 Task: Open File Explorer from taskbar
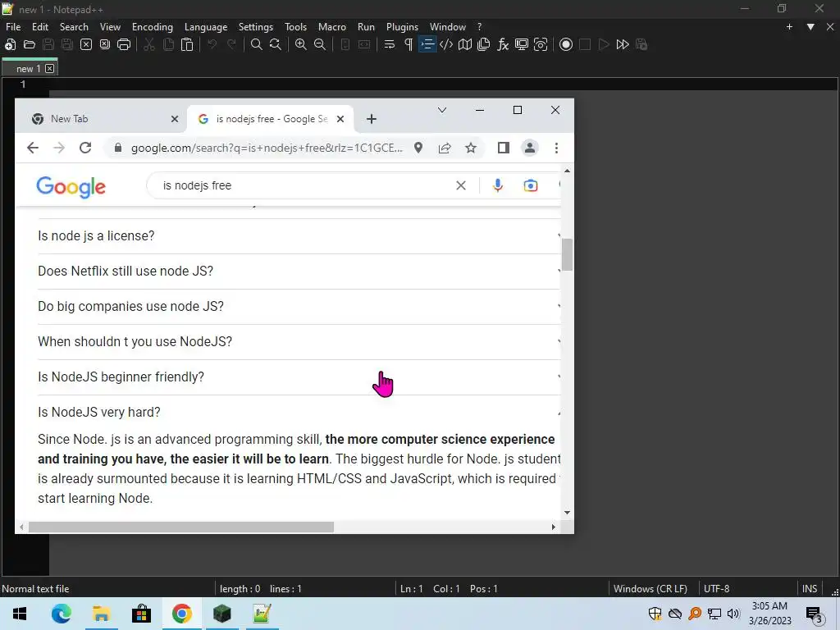point(101,614)
